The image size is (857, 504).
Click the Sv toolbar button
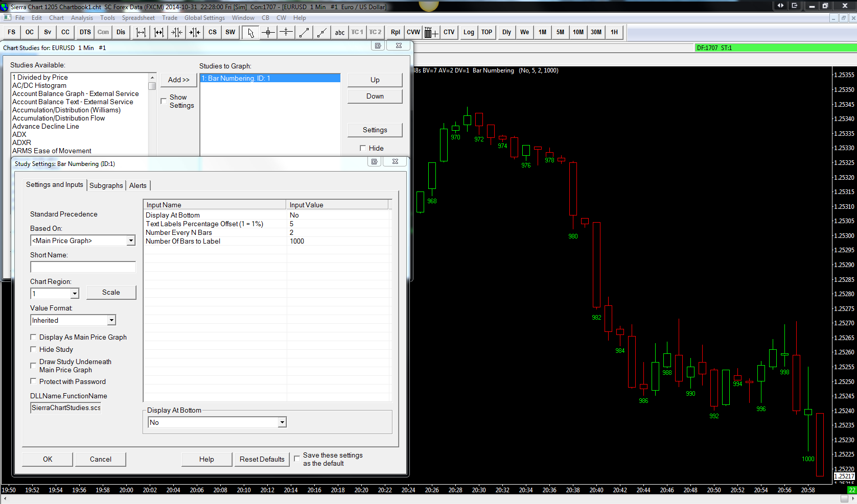pos(48,32)
